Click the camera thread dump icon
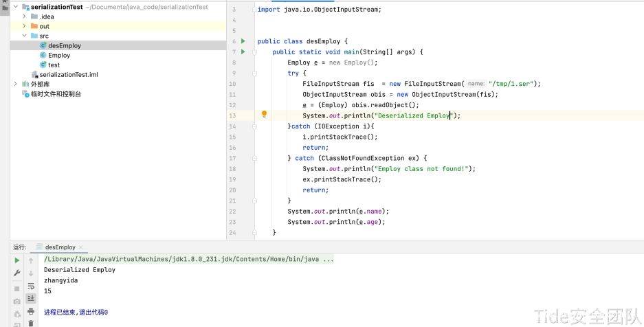Viewport: 644px width, 327px height. [x=17, y=302]
